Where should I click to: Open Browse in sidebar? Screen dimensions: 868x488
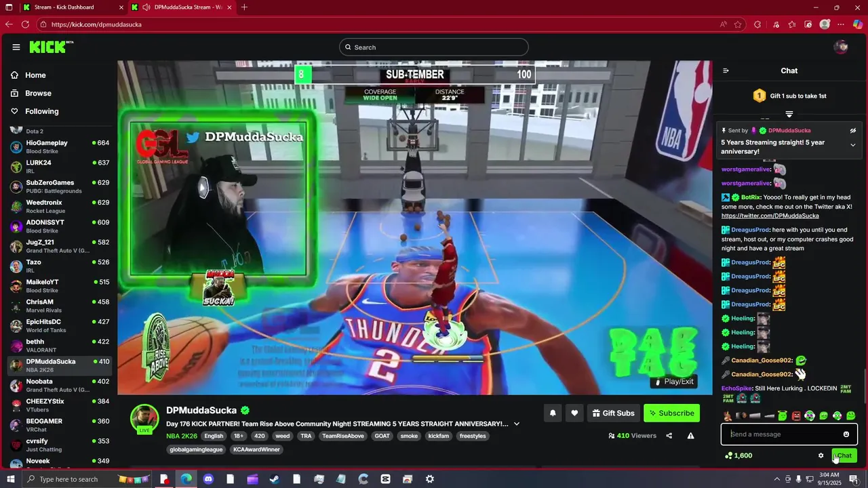[38, 93]
